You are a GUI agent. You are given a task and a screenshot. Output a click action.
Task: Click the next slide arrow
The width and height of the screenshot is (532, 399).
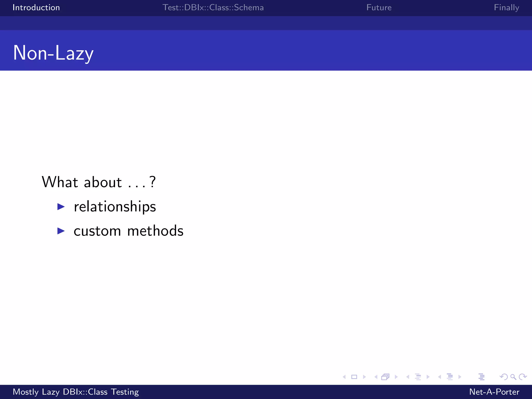coord(364,377)
